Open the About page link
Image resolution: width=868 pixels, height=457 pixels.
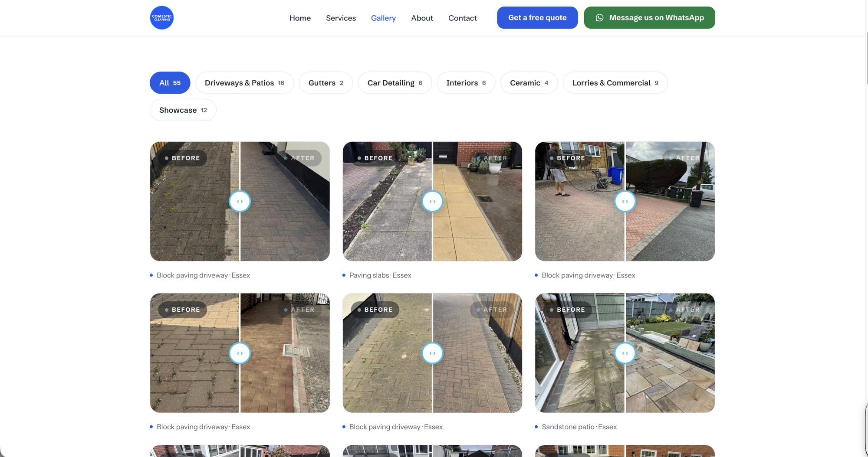422,18
